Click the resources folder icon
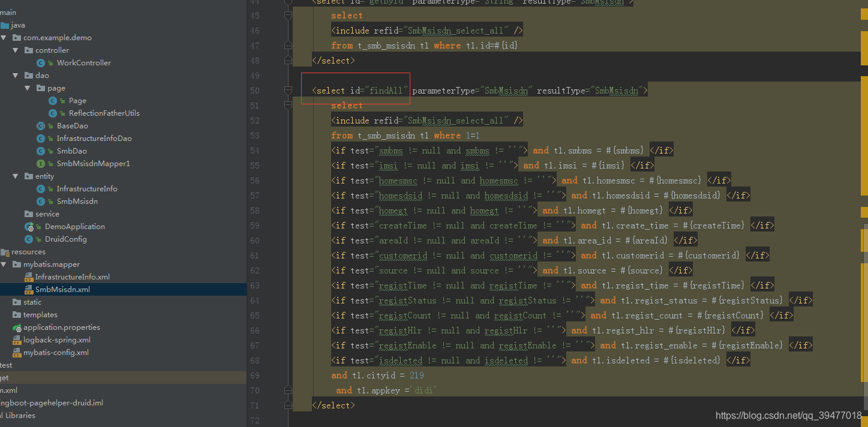868x427 pixels. (5, 252)
